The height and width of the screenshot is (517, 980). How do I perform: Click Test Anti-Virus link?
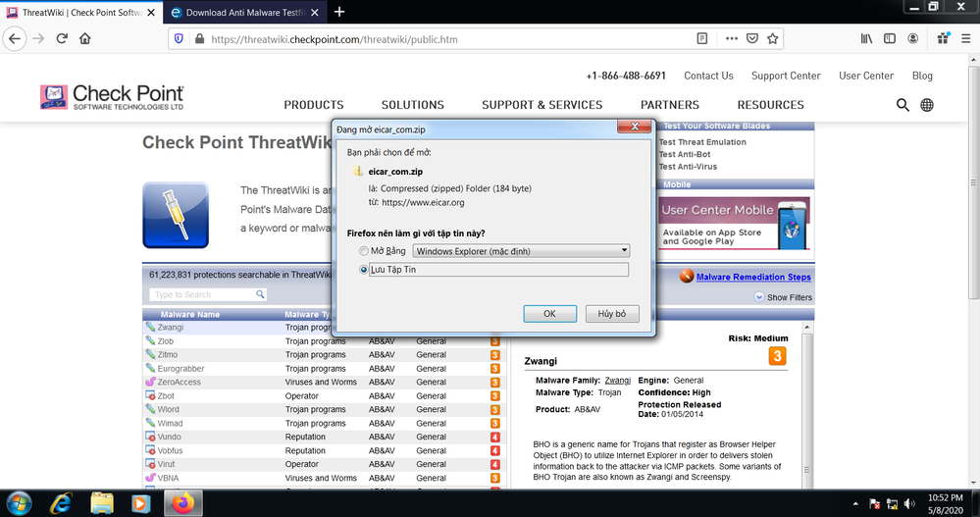688,167
